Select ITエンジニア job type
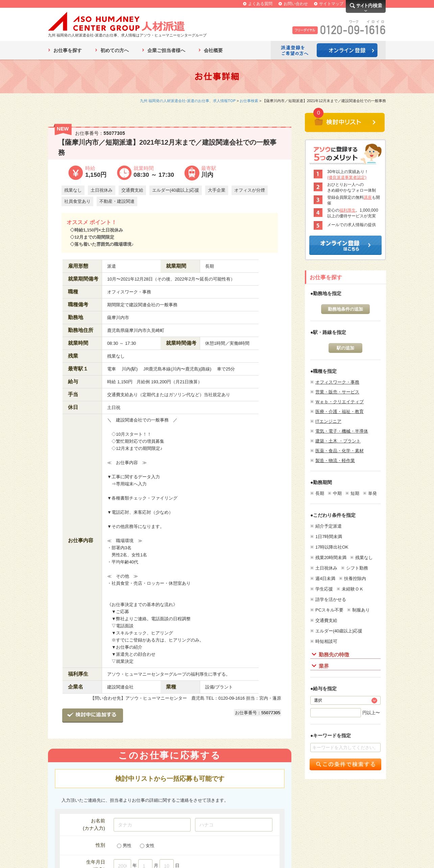Viewport: 434px width, 868px height. pos(328,421)
